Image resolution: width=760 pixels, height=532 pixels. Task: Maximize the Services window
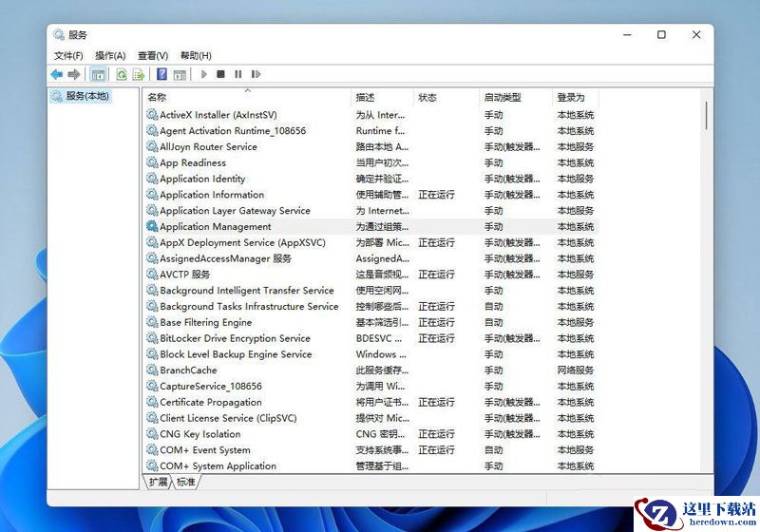coord(661,34)
